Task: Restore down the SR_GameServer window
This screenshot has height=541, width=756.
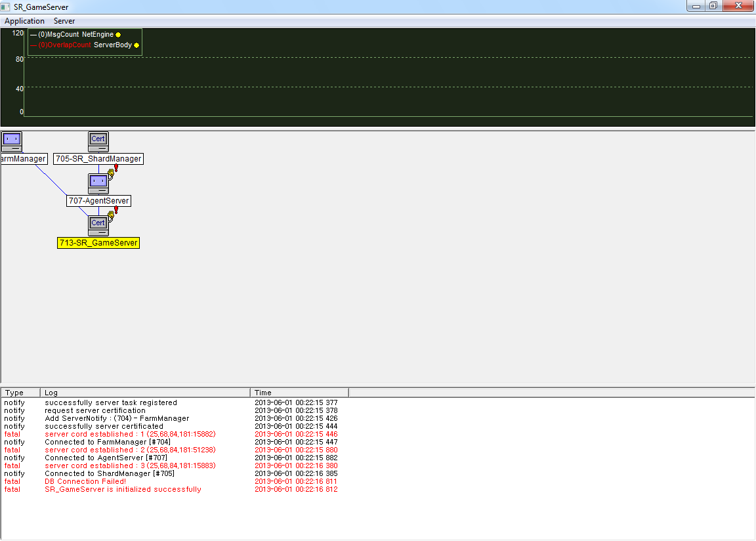Action: pyautogui.click(x=712, y=6)
